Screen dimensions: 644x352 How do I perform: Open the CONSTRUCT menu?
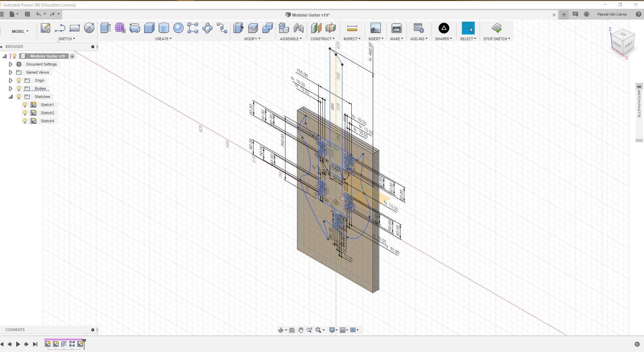322,39
